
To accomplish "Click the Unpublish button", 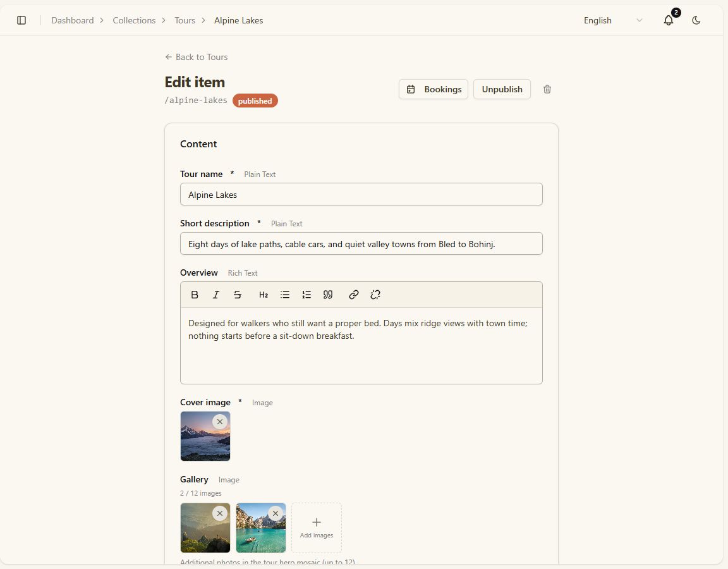I will pyautogui.click(x=502, y=89).
